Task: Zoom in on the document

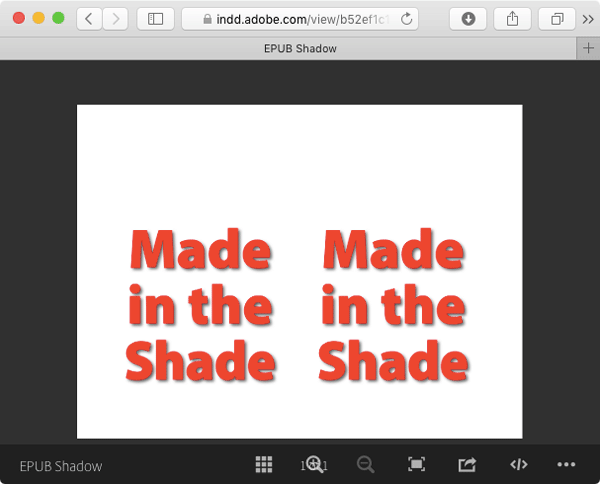Action: (314, 465)
